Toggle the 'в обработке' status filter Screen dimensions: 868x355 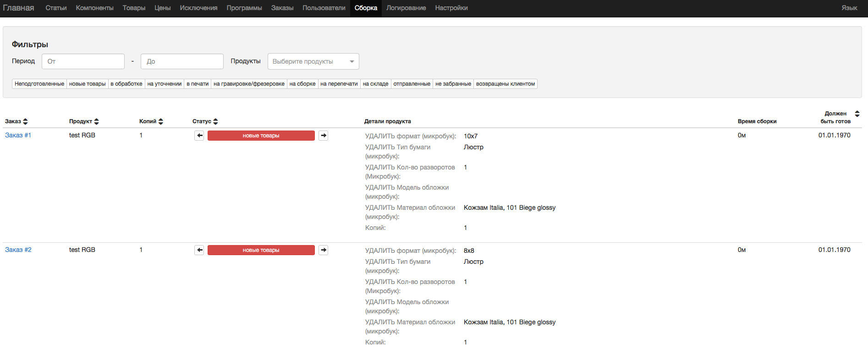126,84
